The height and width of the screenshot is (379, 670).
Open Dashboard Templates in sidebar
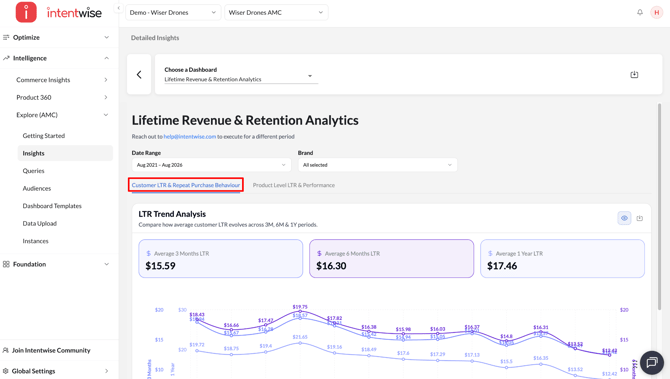[52, 206]
